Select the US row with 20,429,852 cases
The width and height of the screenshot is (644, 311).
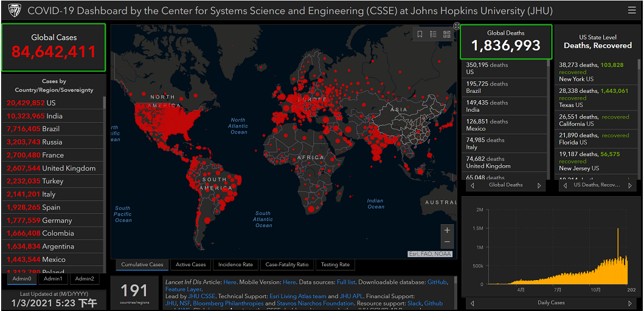[52, 103]
